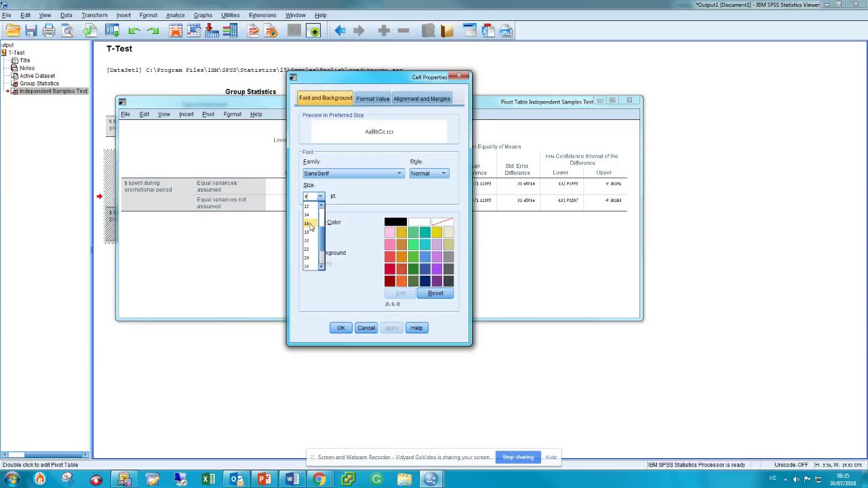868x488 pixels.
Task: Click the Stop sharing button
Action: (x=518, y=457)
